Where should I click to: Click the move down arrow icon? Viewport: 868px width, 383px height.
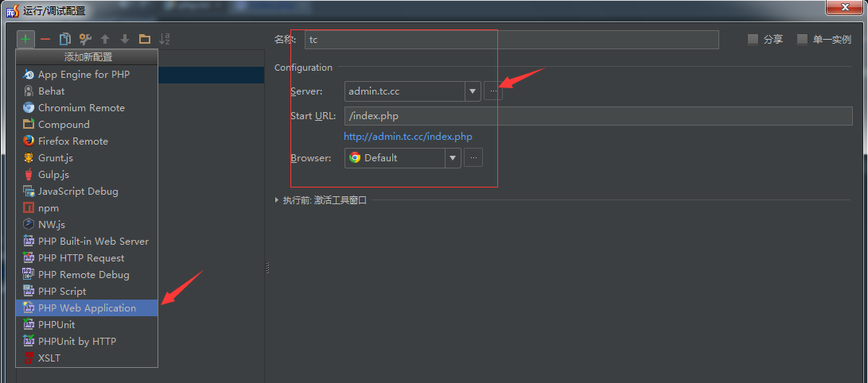(x=124, y=39)
